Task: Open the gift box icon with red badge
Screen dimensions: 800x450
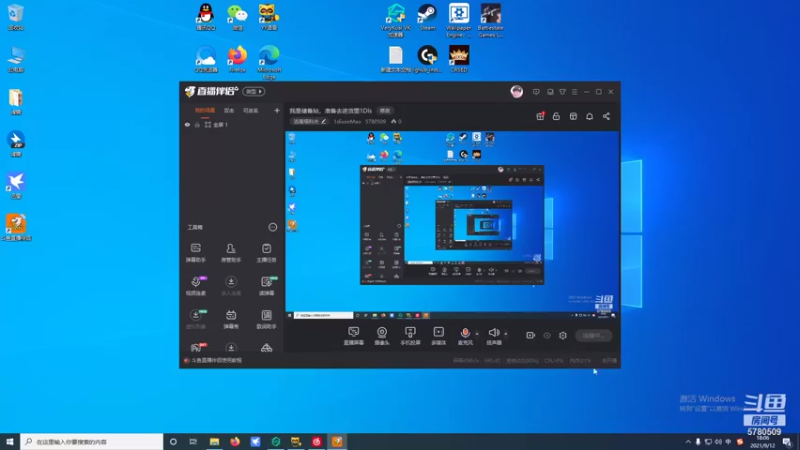Action: [540, 116]
